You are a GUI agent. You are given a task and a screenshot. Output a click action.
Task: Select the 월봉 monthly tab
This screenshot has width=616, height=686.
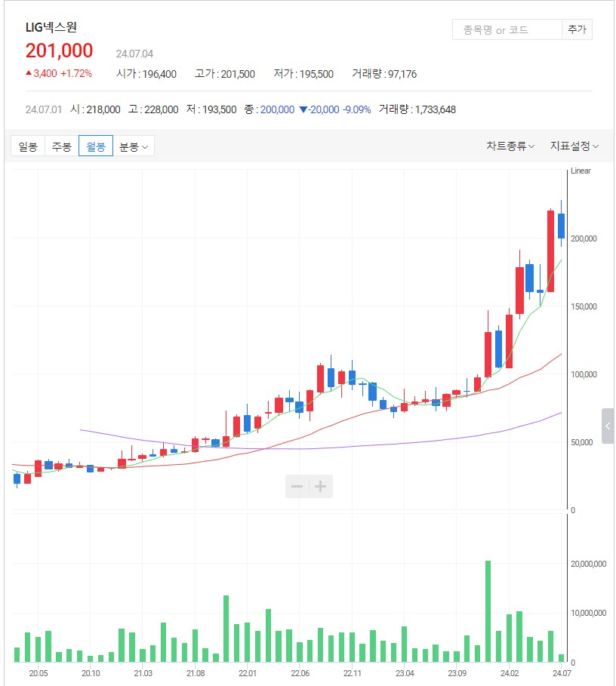pyautogui.click(x=96, y=146)
